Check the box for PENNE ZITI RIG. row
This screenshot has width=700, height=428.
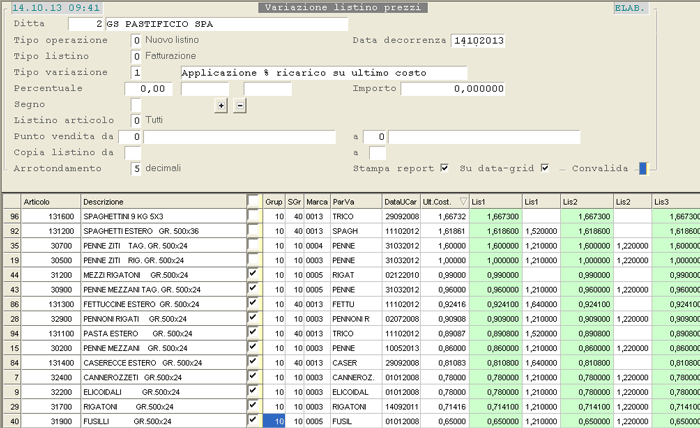click(x=253, y=260)
